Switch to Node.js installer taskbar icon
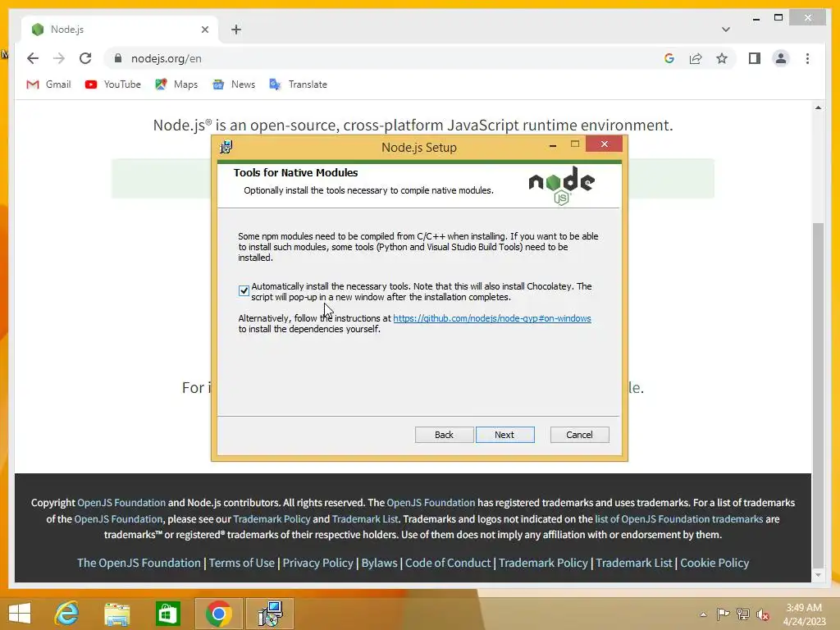 pyautogui.click(x=270, y=614)
